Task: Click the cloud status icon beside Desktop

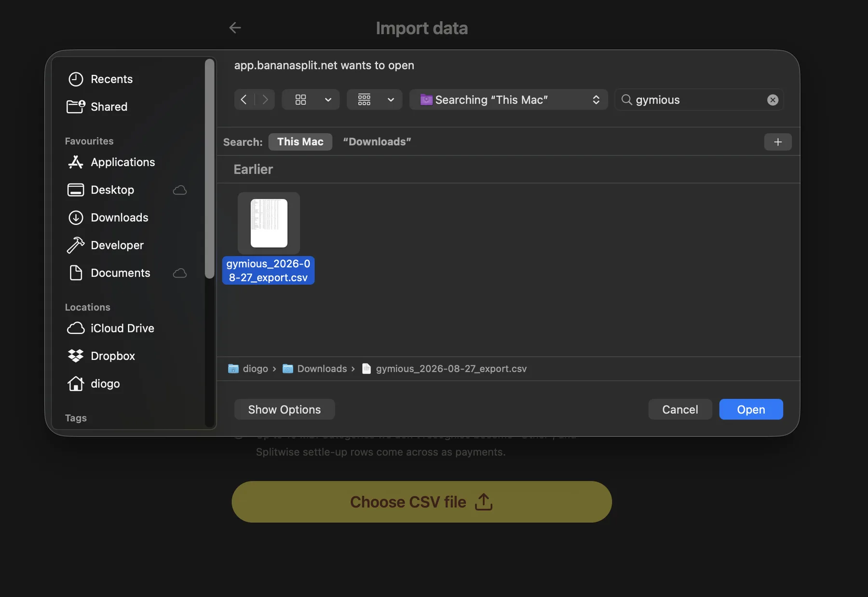Action: point(180,190)
